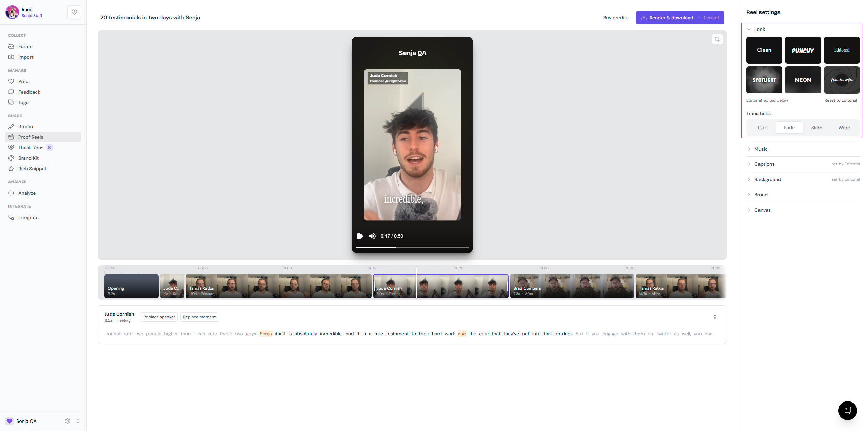Select the Slide transition
The image size is (868, 431).
coord(816,128)
